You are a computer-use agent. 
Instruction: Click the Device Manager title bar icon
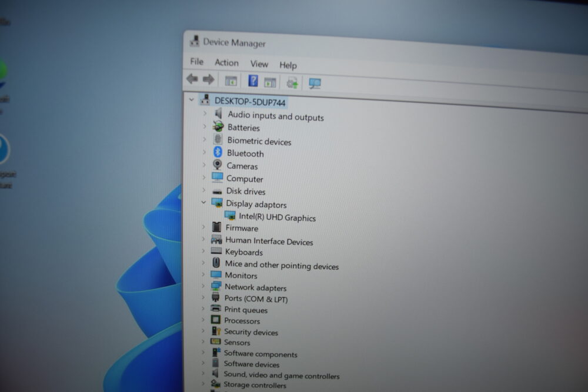tap(194, 41)
